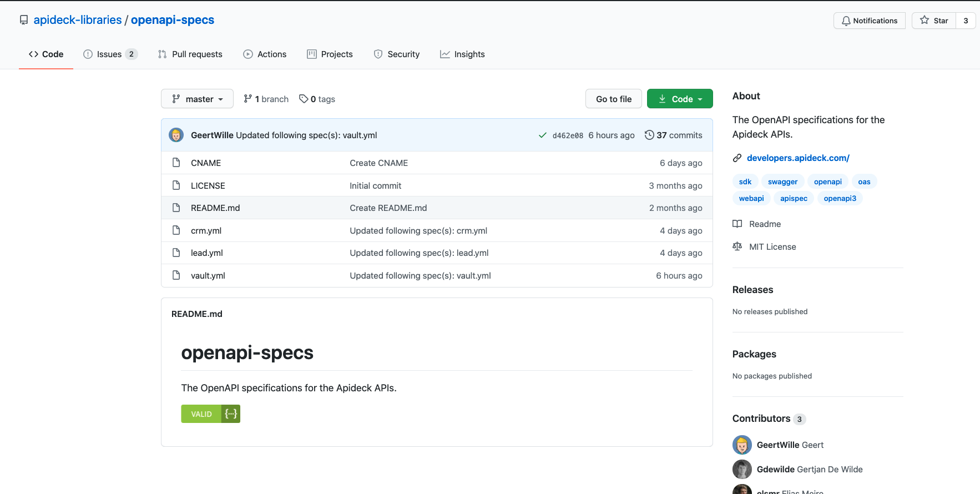Open the apideck-libraries organization link
This screenshot has height=494, width=980.
click(78, 20)
